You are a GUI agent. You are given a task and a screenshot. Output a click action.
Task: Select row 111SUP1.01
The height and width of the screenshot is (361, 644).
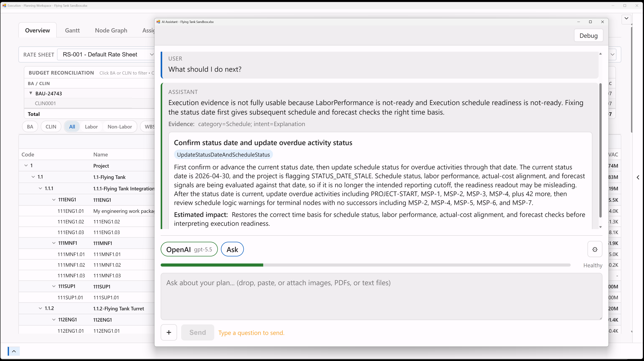pyautogui.click(x=87, y=298)
